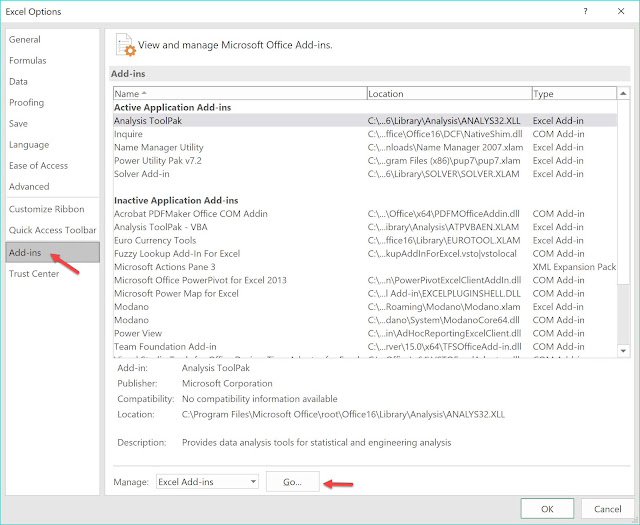Click the ANALYS32.XLL location cell

coord(444,120)
